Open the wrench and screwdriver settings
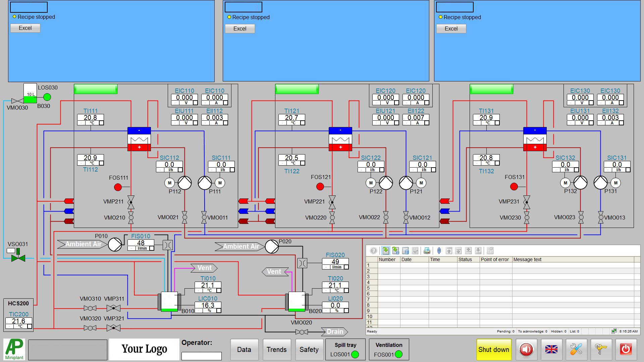The height and width of the screenshot is (362, 644). (576, 350)
